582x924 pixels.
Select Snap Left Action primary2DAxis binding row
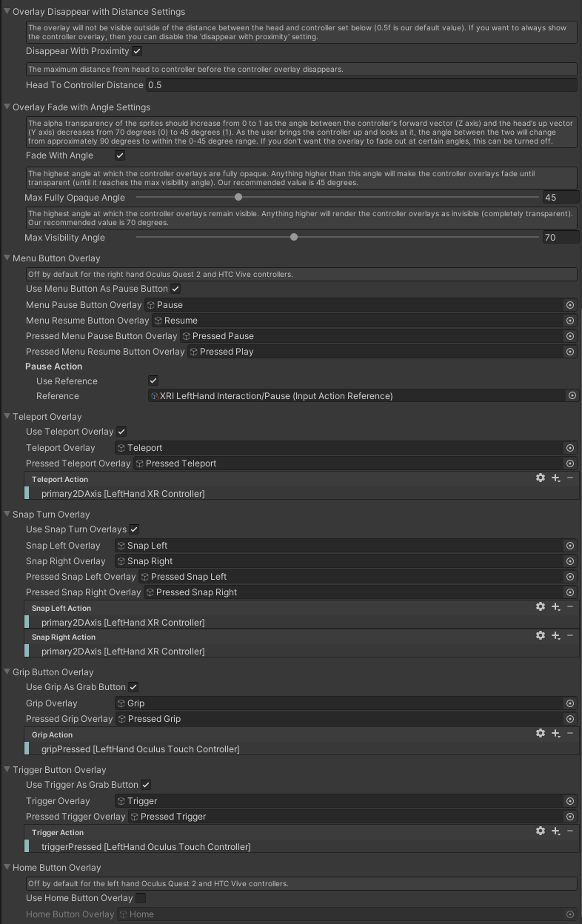[x=301, y=622]
